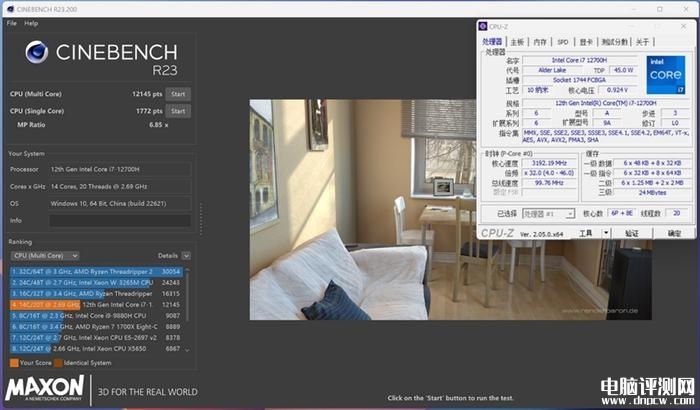Open the CPU (Multi Core) ranking dropdown
Screen dimensions: 700x410
pos(45,256)
